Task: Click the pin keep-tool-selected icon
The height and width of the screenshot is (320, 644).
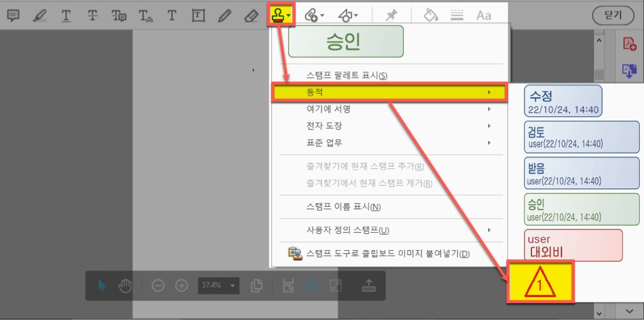Action: 391,16
